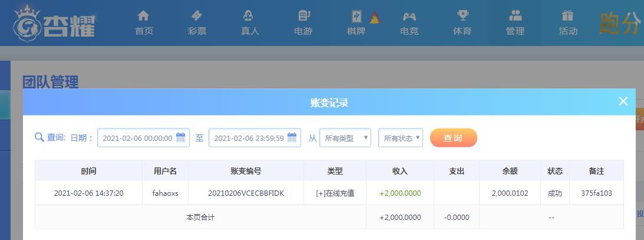Click the orange 查询 button
Image resolution: width=644 pixels, height=240 pixels.
click(x=454, y=137)
